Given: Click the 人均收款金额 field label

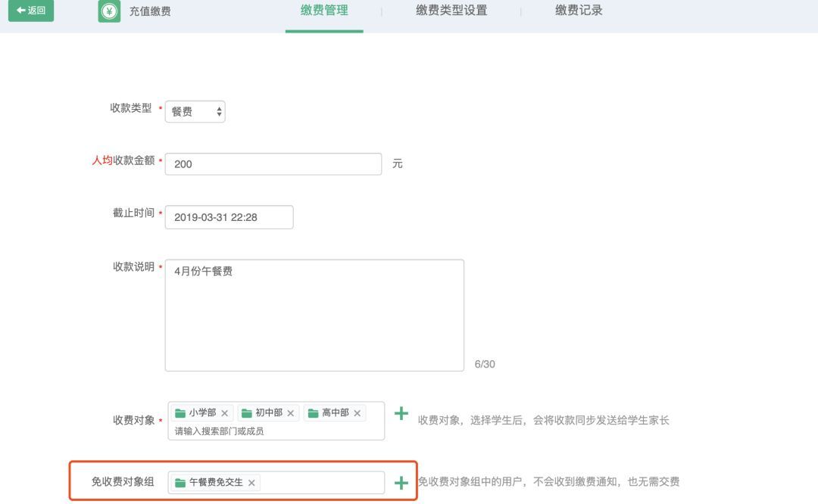Looking at the screenshot, I should pos(123,160).
